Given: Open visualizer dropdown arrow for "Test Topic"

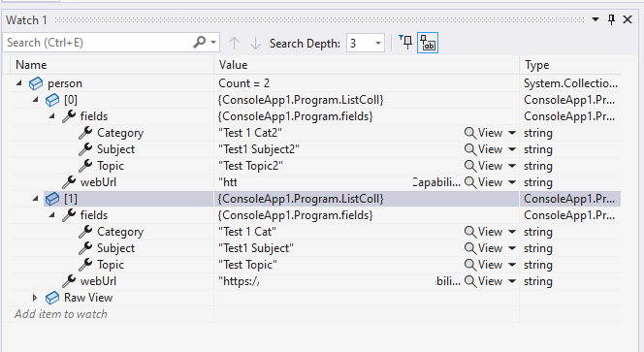Looking at the screenshot, I should (512, 265).
